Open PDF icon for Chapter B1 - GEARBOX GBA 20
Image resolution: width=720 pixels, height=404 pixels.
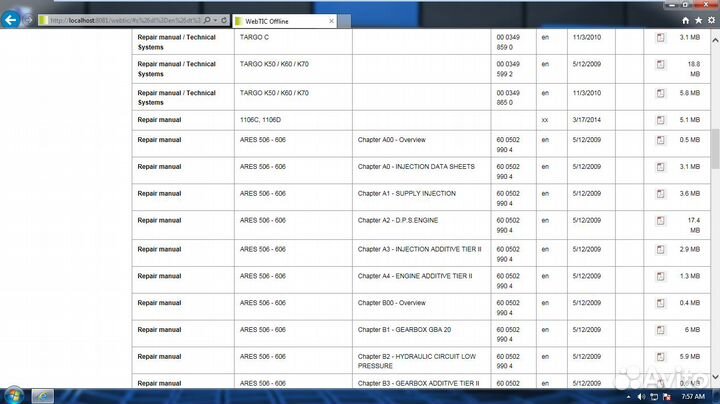tap(660, 329)
